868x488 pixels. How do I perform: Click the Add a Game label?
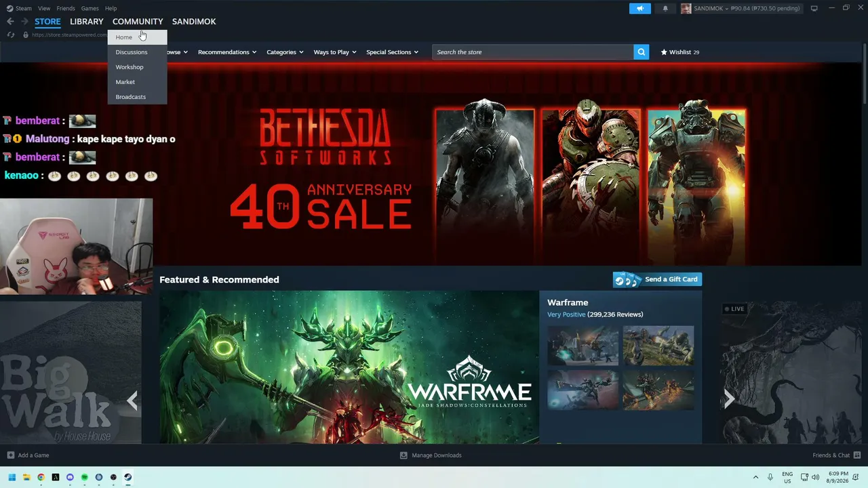tap(33, 455)
